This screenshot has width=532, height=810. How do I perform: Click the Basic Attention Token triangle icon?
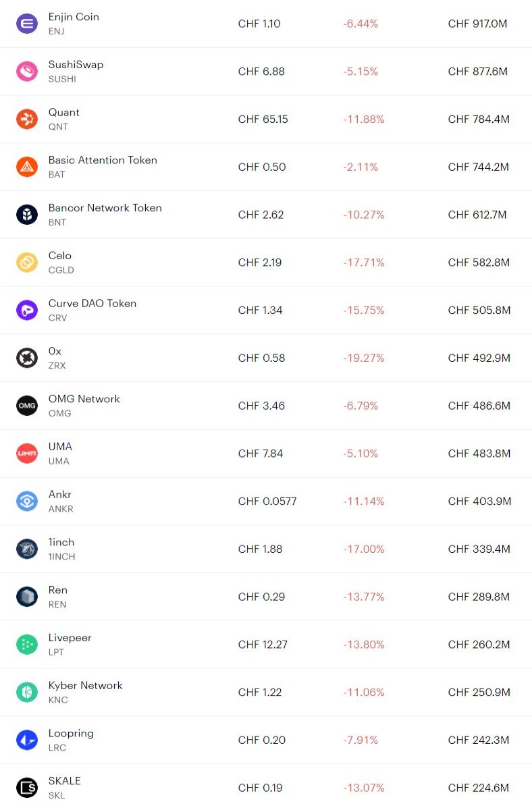27,167
